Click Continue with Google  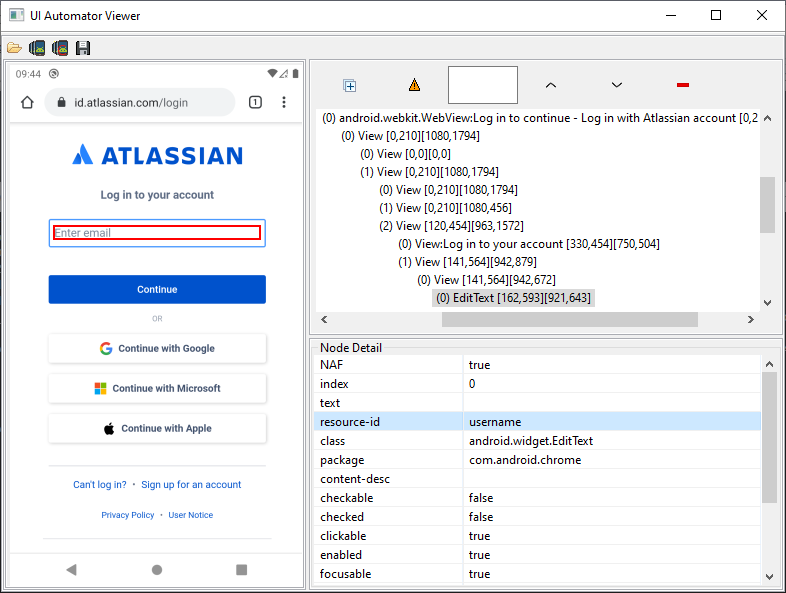tap(157, 348)
